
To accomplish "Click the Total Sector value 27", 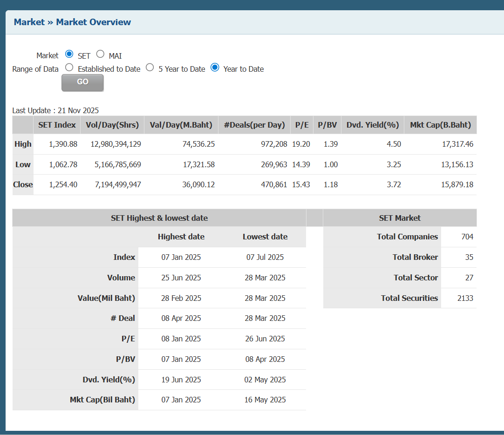I will pyautogui.click(x=469, y=278).
